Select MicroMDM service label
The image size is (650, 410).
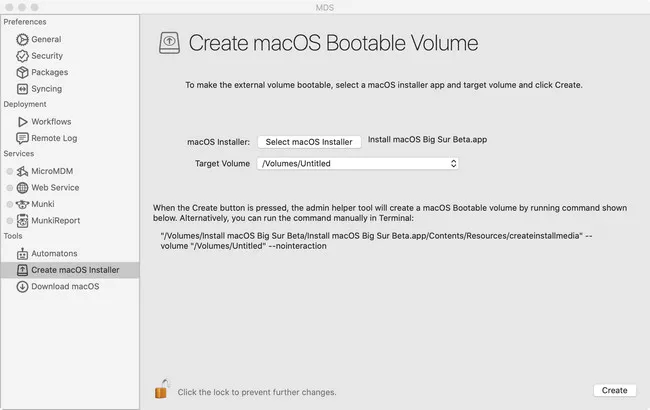(52, 171)
